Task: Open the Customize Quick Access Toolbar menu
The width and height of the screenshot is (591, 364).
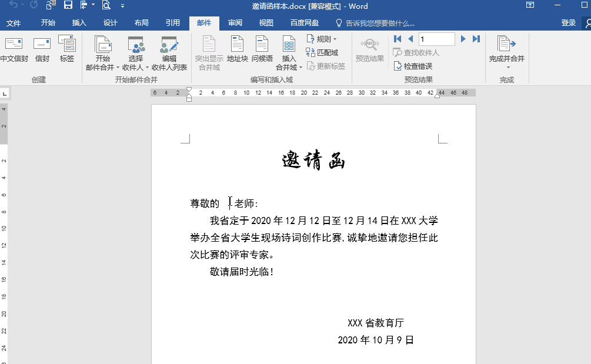Action: tap(122, 6)
